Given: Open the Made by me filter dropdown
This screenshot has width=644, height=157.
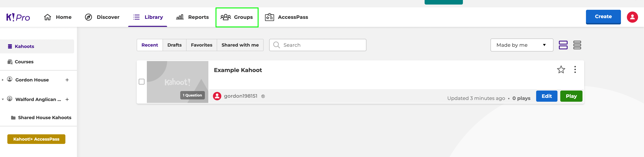Looking at the screenshot, I should 521,45.
